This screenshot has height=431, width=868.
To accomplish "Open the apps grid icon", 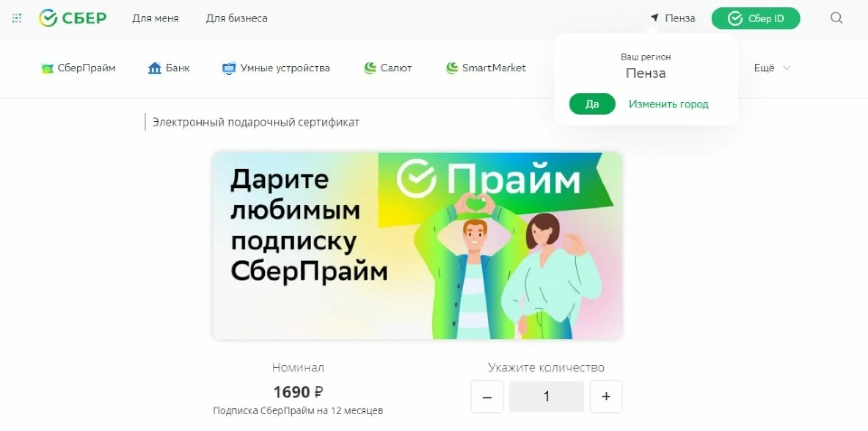I will 17,18.
